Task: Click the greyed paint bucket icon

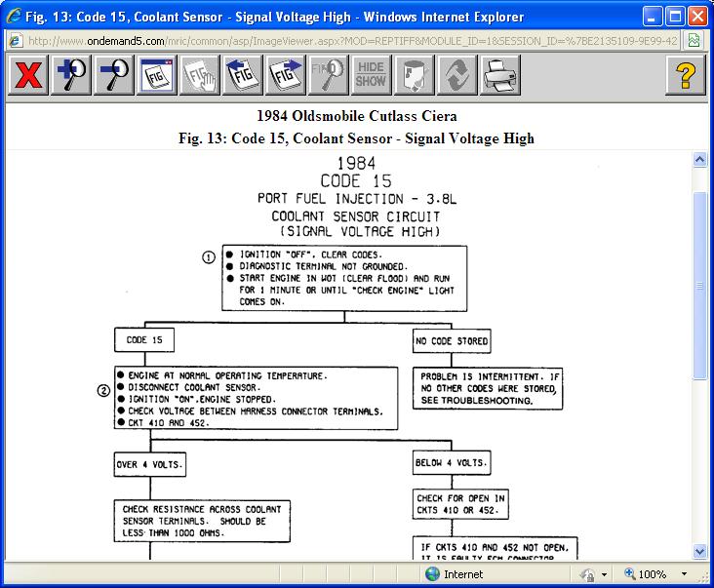Action: [x=414, y=75]
